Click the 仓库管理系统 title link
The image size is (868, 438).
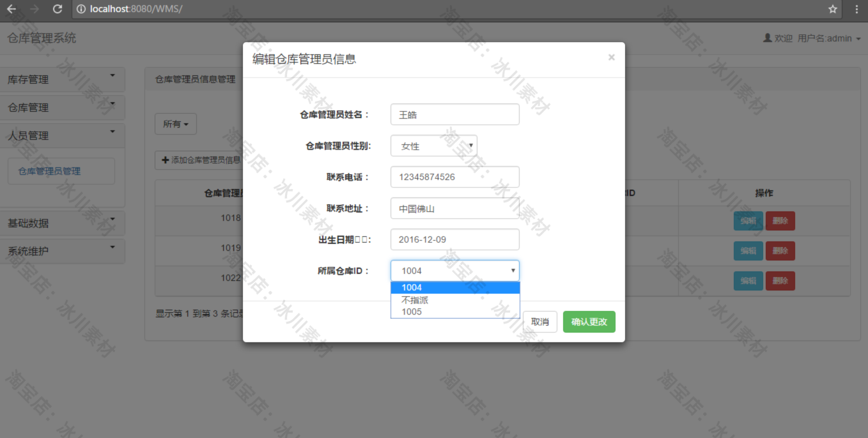42,38
